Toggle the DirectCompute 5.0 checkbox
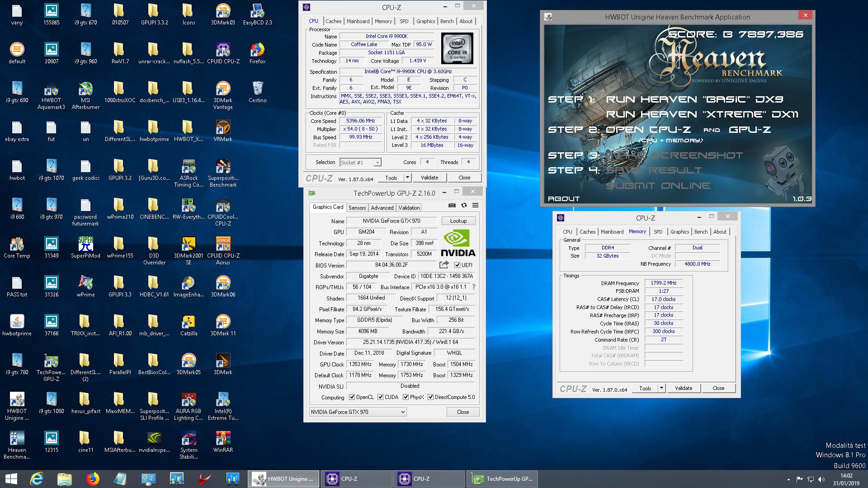Image resolution: width=868 pixels, height=488 pixels. pos(430,397)
